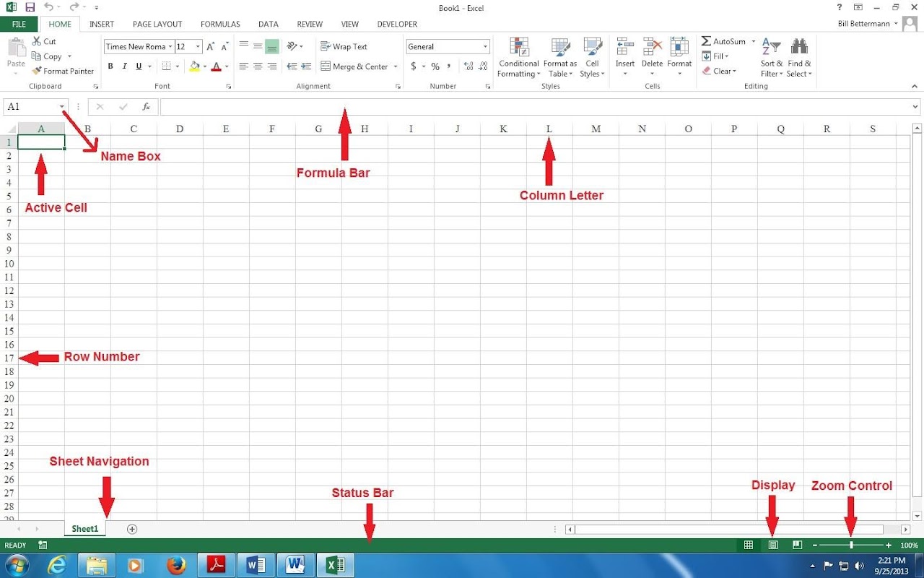Switch to the DATA tab

point(269,24)
